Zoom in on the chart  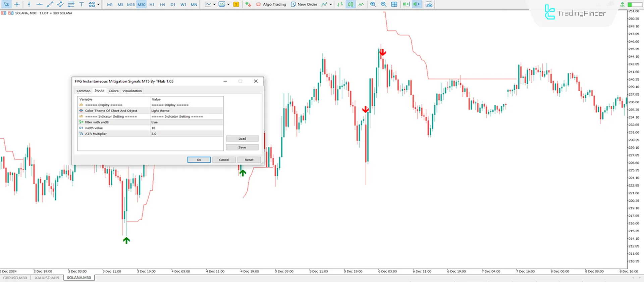click(373, 4)
